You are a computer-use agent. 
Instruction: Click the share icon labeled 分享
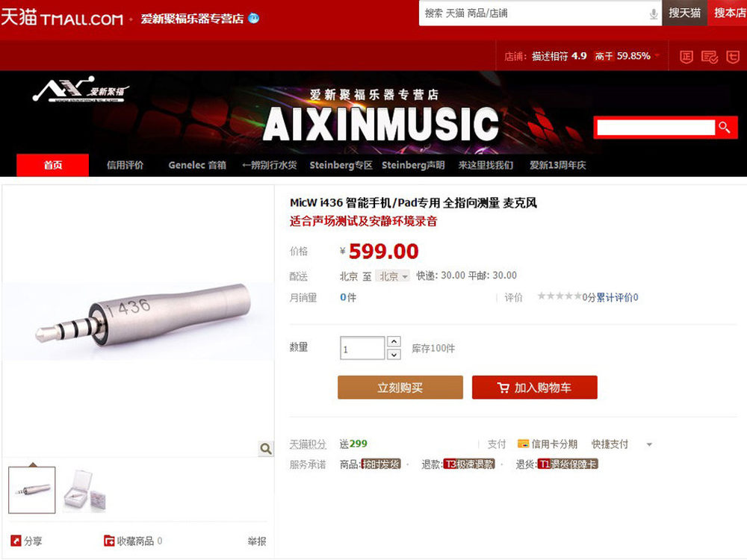point(16,541)
